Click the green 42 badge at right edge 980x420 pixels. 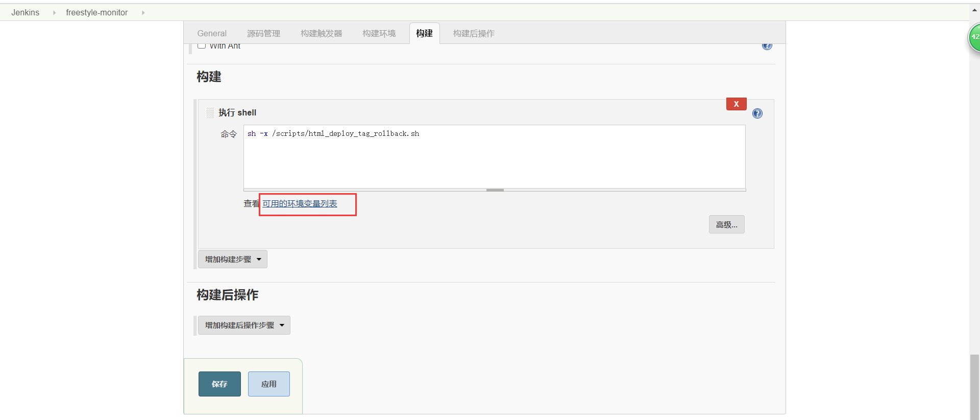point(974,37)
